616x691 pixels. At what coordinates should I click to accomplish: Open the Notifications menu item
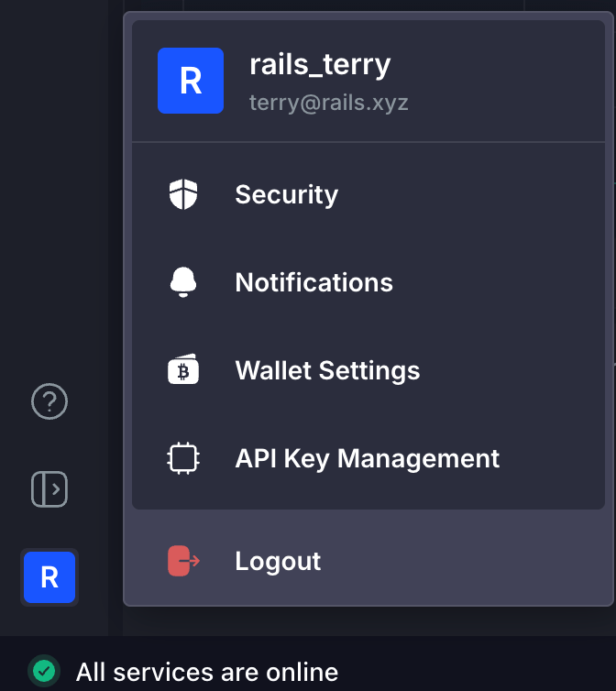point(368,282)
